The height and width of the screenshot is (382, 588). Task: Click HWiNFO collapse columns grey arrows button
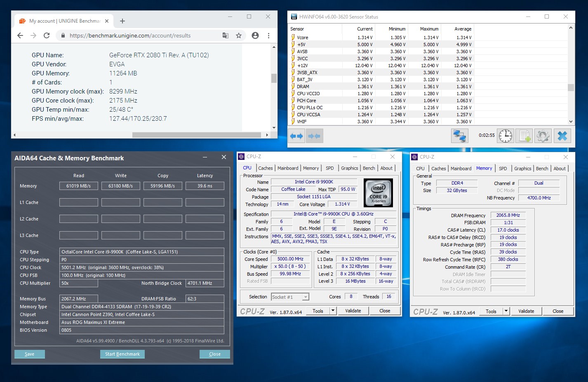point(314,136)
